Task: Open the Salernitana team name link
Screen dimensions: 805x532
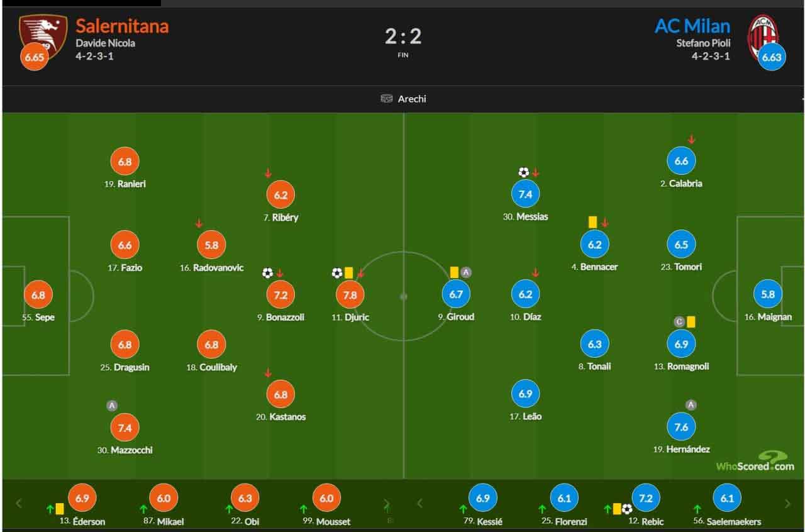Action: click(x=122, y=26)
